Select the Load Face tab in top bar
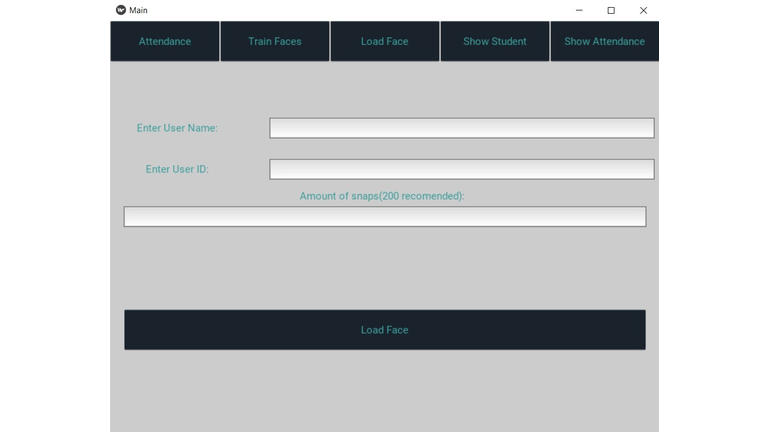This screenshot has height=432, width=768. tap(385, 41)
